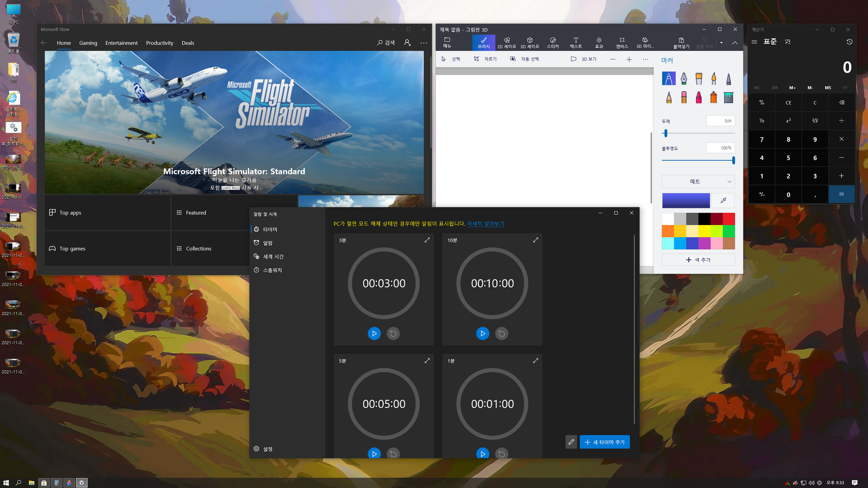Click Magic select (자동 선택) in Paint 3D
Screen dimensions: 868x488
click(525, 59)
